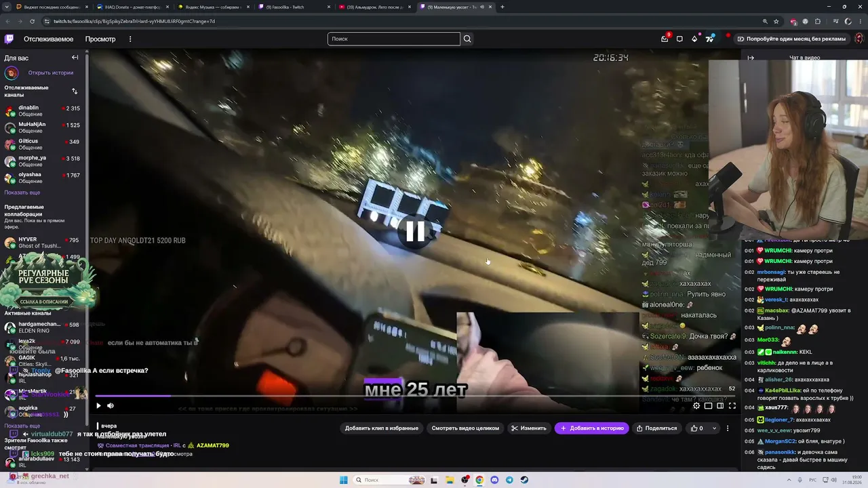This screenshot has height=488, width=868.
Task: Click Добавить в историю button
Action: pyautogui.click(x=592, y=428)
